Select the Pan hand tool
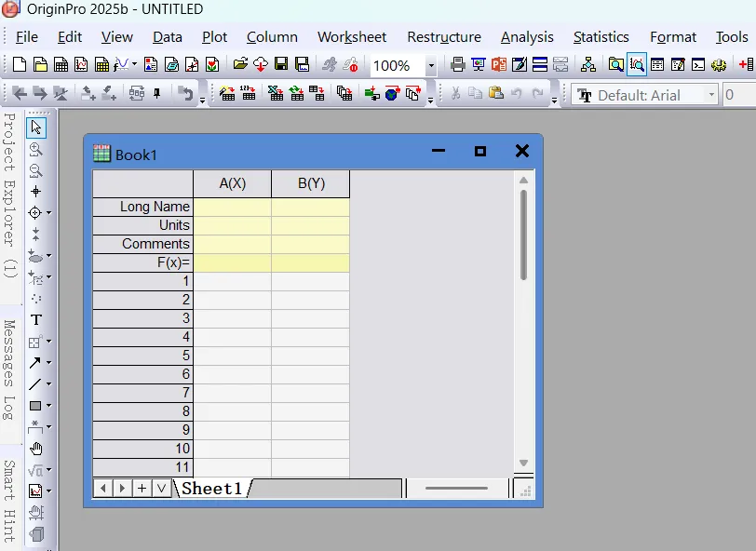 click(36, 449)
